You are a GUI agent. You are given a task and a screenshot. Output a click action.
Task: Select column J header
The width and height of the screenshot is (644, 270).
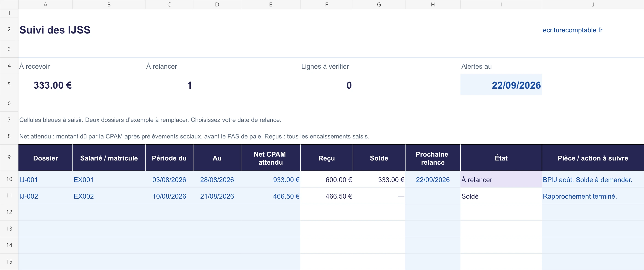point(593,5)
